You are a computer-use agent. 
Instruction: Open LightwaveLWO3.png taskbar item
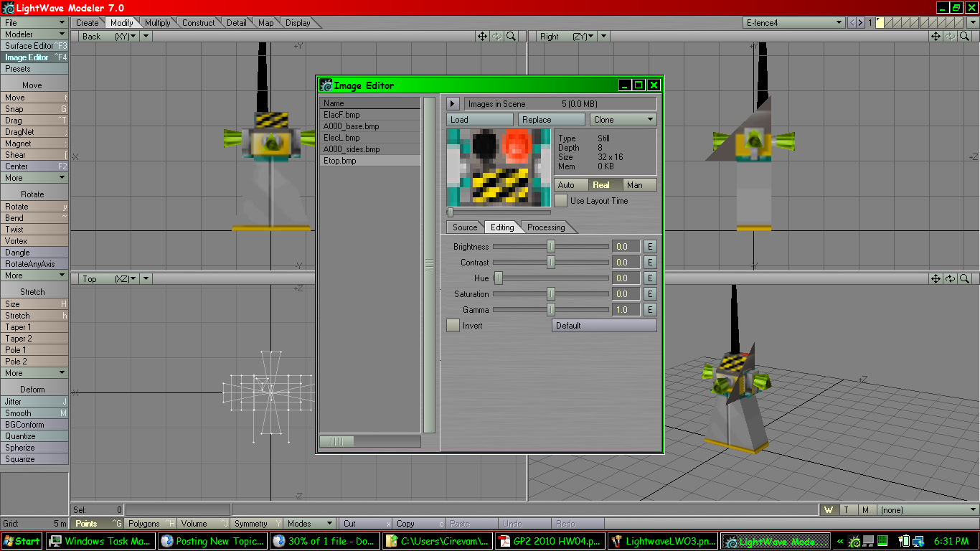(662, 542)
